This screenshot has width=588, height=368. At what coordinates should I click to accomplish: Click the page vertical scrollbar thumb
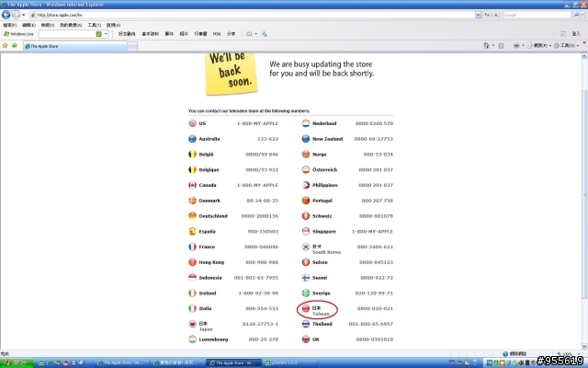click(584, 194)
